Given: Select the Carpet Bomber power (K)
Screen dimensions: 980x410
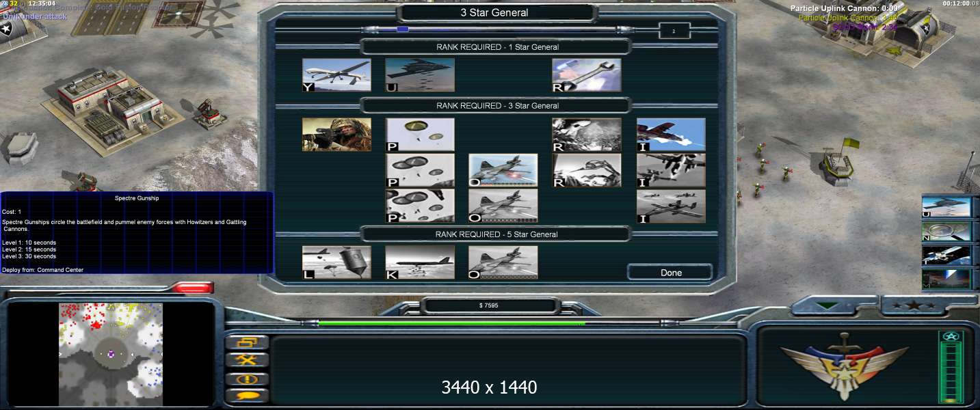Looking at the screenshot, I should click(x=420, y=262).
